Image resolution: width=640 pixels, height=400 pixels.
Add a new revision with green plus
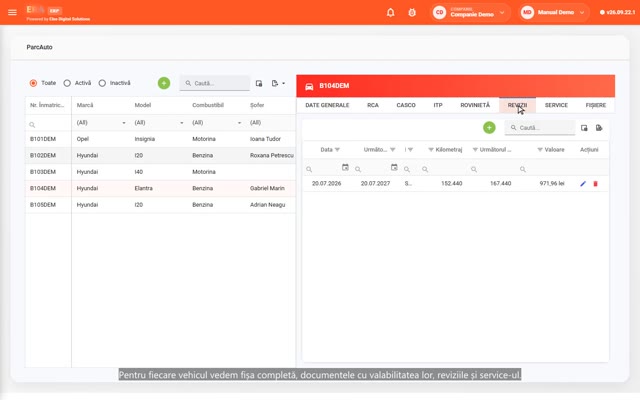pos(489,128)
